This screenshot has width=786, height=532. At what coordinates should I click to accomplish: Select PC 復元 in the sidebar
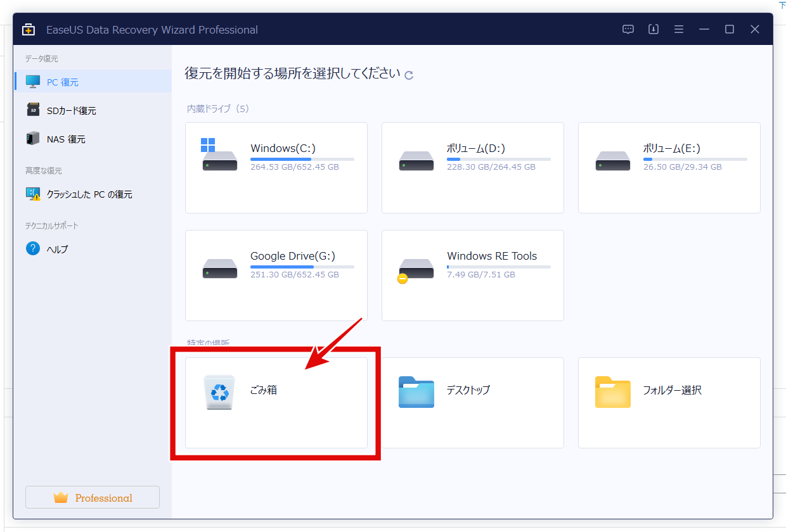pos(93,82)
